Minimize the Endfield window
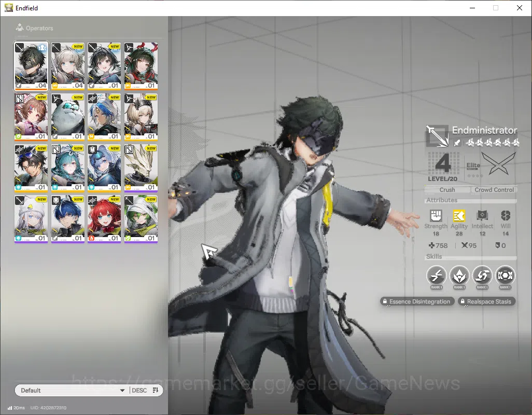 tap(472, 8)
